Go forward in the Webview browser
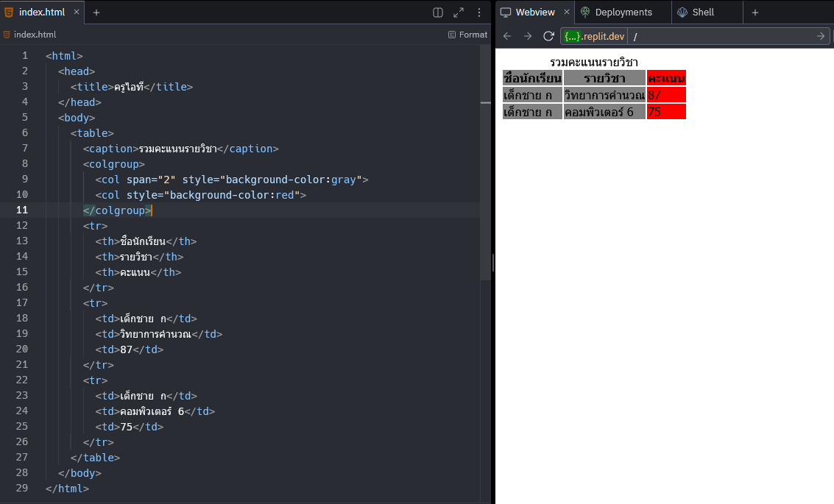This screenshot has width=834, height=504. click(x=528, y=36)
